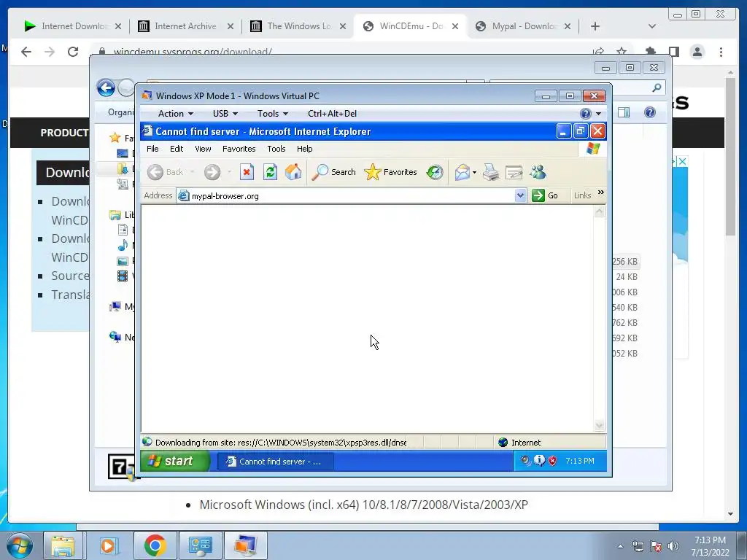The height and width of the screenshot is (560, 747).
Task: Click the Messenger icon in IE toolbar
Action: coord(538,172)
